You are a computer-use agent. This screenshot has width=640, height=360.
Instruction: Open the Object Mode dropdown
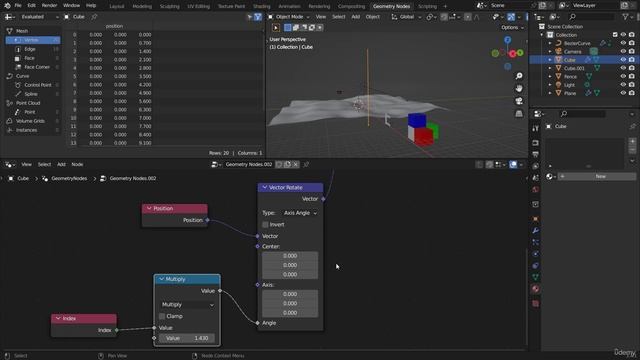[x=289, y=17]
